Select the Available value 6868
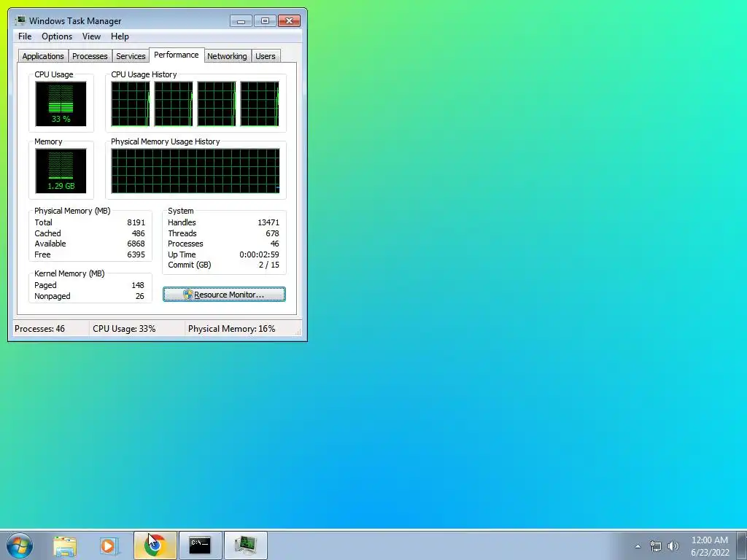Screen dimensions: 747x560 pyautogui.click(x=136, y=244)
